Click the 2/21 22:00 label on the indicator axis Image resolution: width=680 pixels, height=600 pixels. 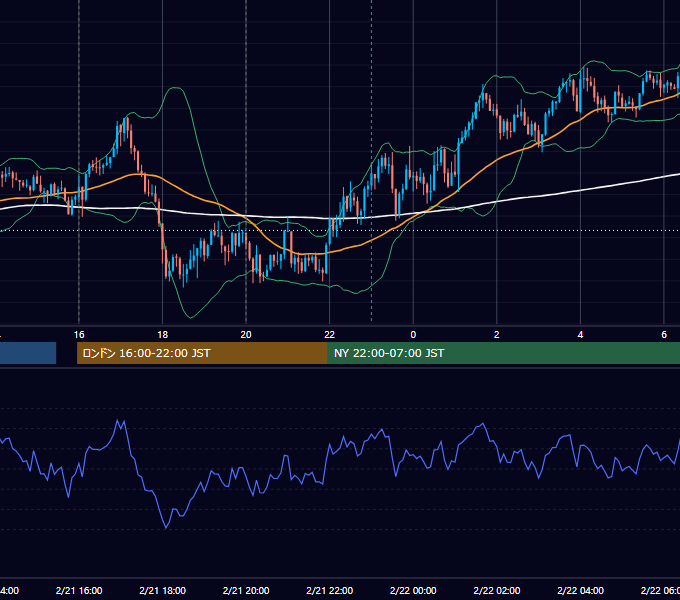coord(330,591)
